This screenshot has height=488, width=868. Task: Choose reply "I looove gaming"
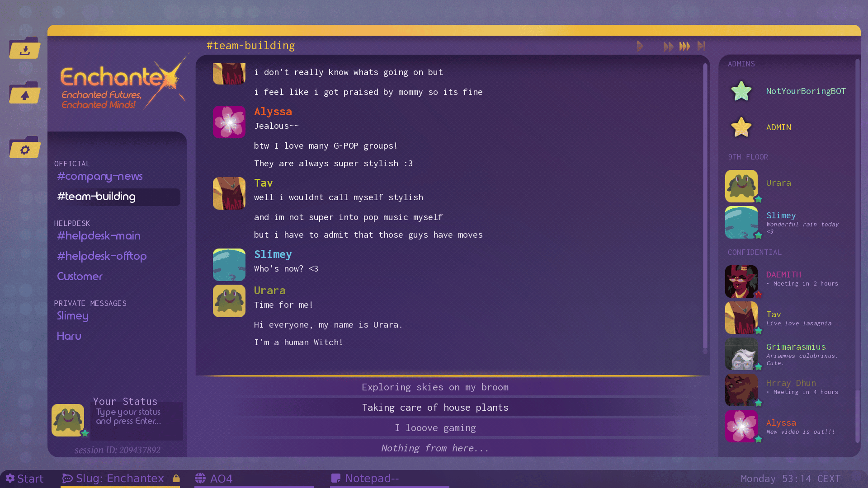(x=435, y=428)
